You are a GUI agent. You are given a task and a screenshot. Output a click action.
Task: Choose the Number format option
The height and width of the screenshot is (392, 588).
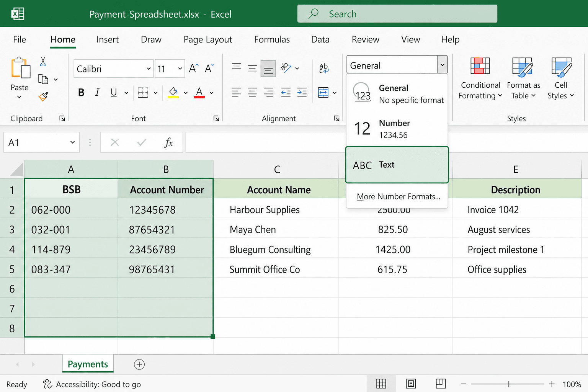(x=397, y=129)
